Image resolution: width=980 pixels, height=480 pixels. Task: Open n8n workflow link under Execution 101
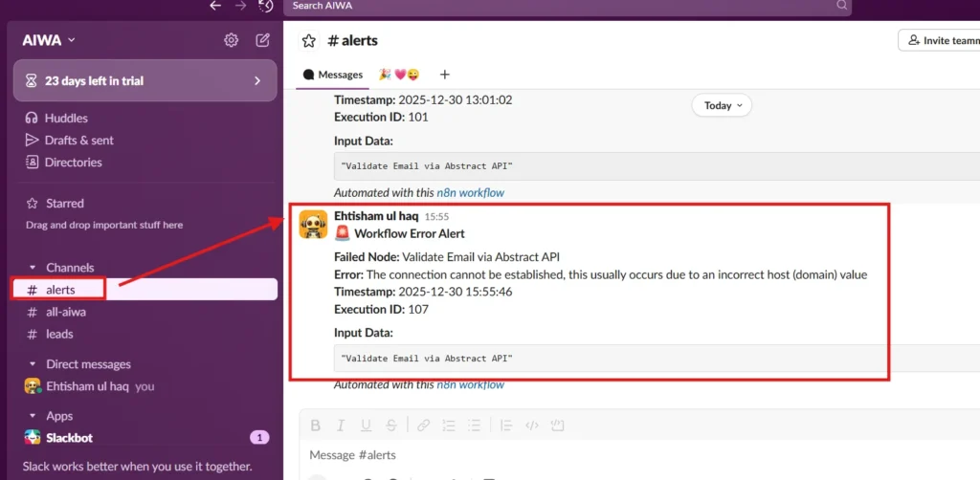pyautogui.click(x=470, y=193)
